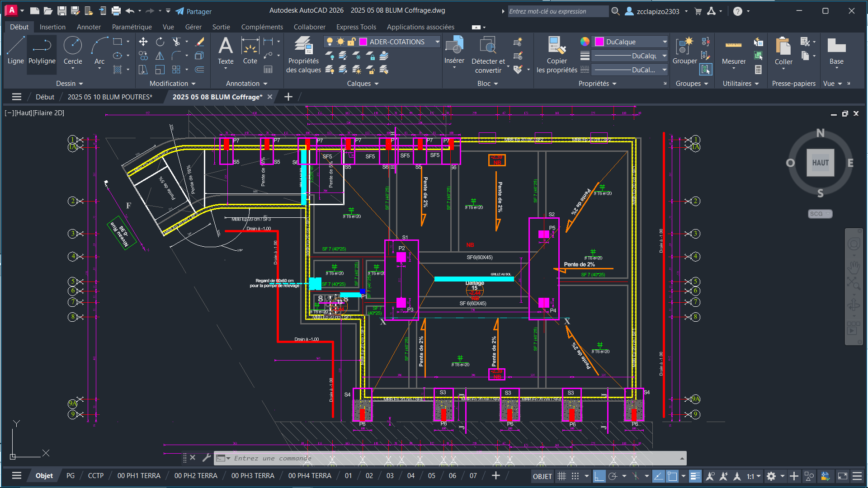
Task: Click the Partager button
Action: point(194,11)
